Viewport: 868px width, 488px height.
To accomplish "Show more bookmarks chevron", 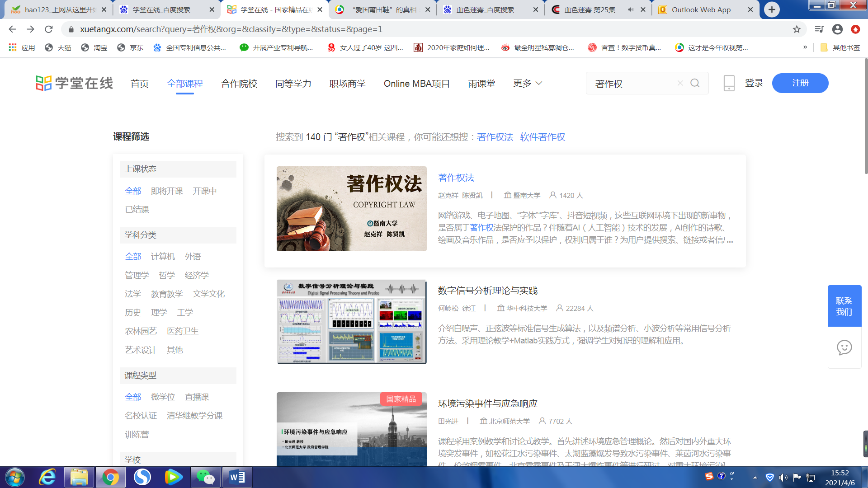I will tap(805, 47).
